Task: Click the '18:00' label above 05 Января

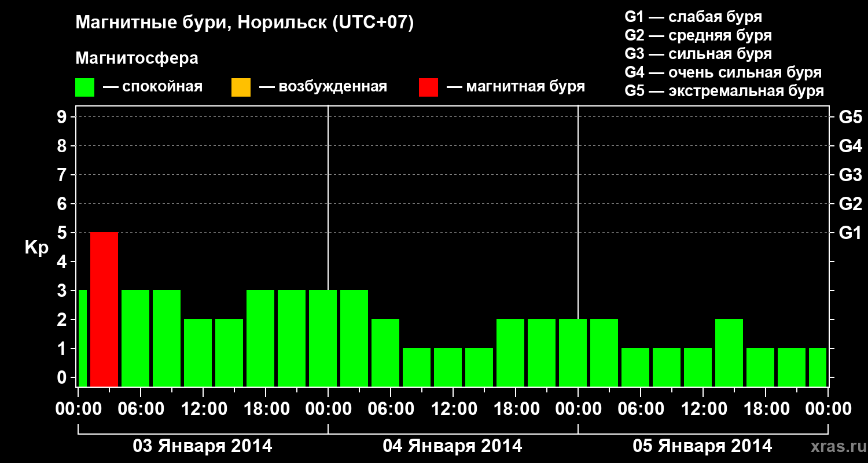Action: [x=766, y=409]
